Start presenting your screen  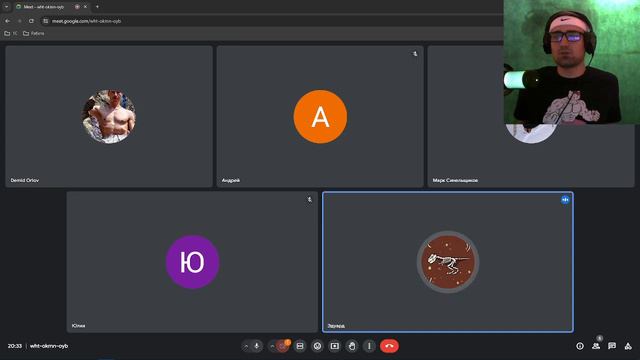335,346
